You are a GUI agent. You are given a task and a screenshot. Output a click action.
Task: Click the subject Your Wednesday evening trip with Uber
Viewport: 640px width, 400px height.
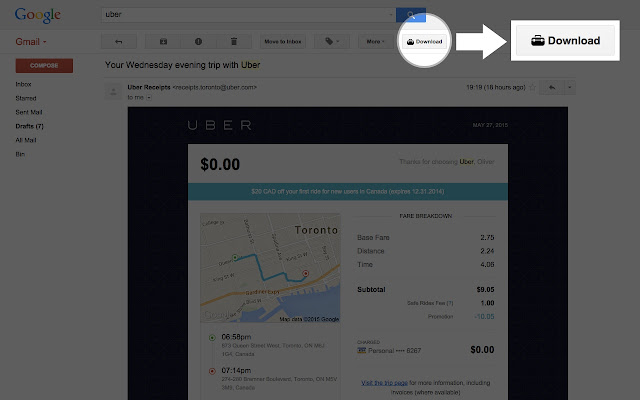[x=182, y=65]
